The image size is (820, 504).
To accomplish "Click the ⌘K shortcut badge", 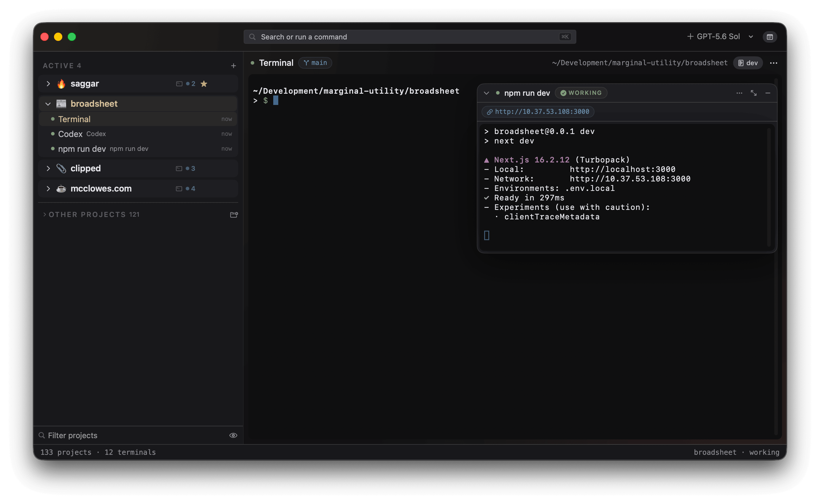I will pyautogui.click(x=565, y=37).
